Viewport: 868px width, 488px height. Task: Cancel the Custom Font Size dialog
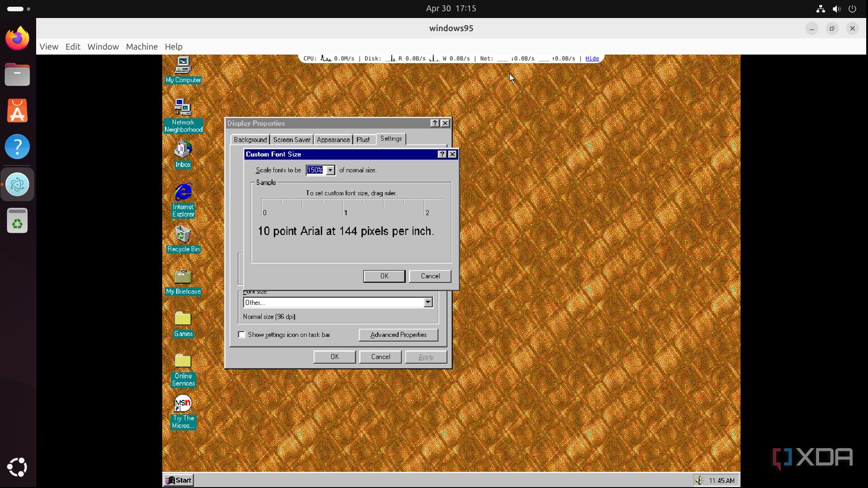click(x=430, y=276)
